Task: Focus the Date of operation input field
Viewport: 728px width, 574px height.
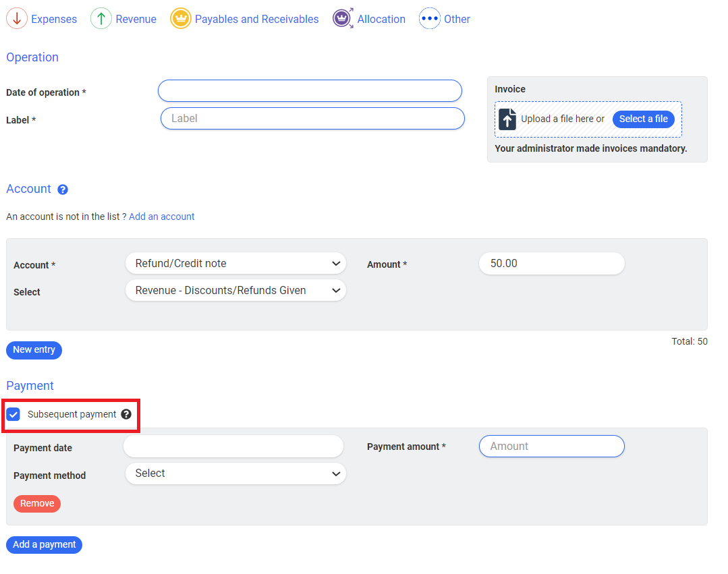Action: tap(310, 91)
